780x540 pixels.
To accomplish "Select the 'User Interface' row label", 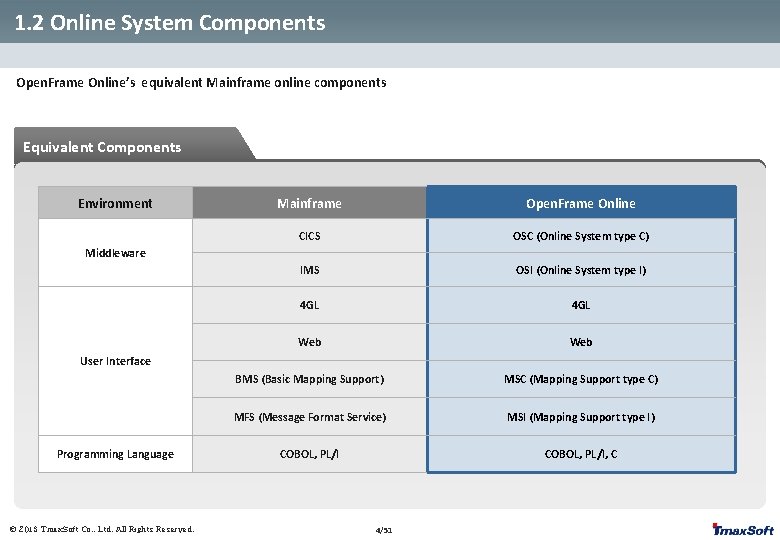I will pyautogui.click(x=115, y=361).
